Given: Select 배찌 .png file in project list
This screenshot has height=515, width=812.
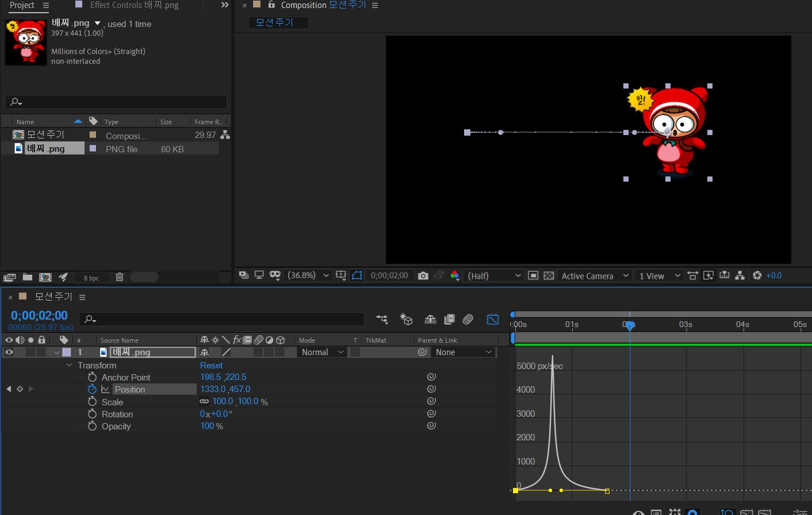Looking at the screenshot, I should [46, 148].
